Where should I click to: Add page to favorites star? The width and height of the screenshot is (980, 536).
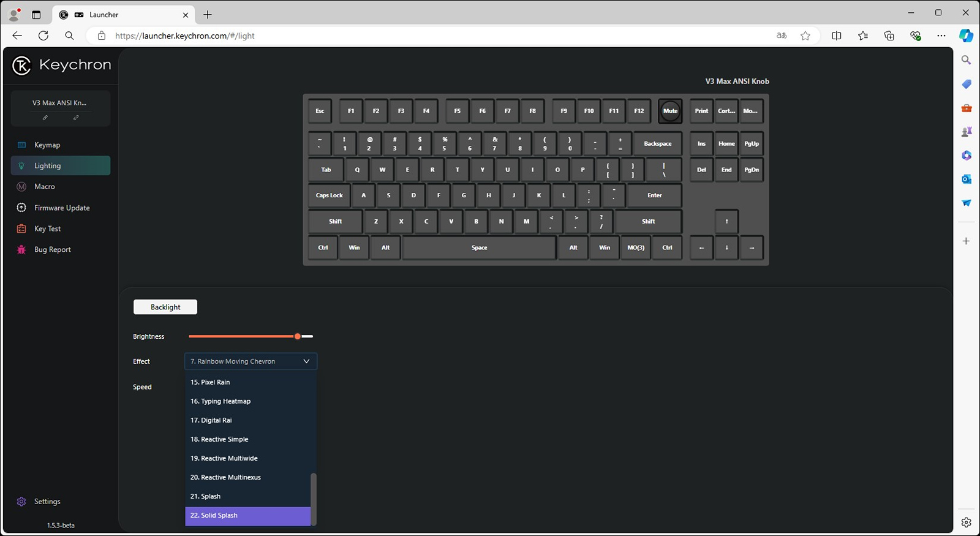coord(805,36)
